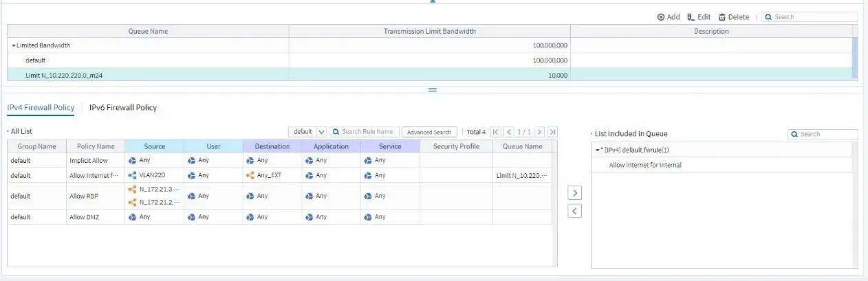Select the Limit N_10.220.220.0_m24 queue row
Image resolution: width=868 pixels, height=281 pixels.
coord(429,74)
